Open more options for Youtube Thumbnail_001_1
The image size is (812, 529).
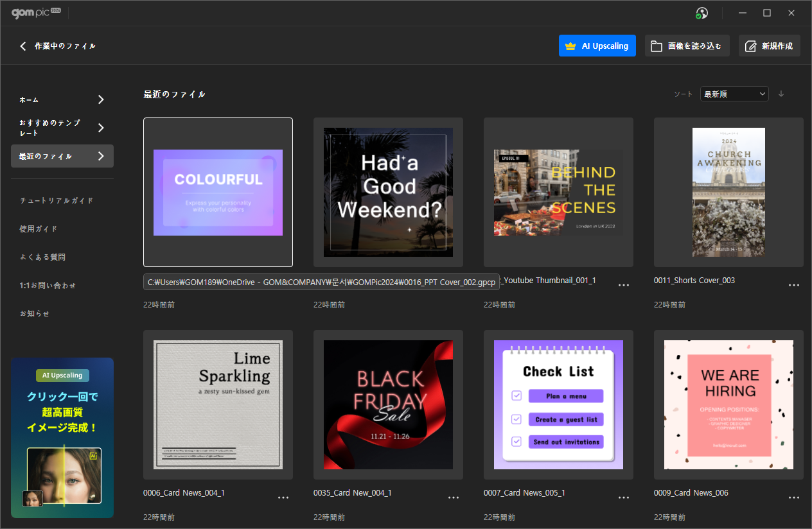[624, 285]
